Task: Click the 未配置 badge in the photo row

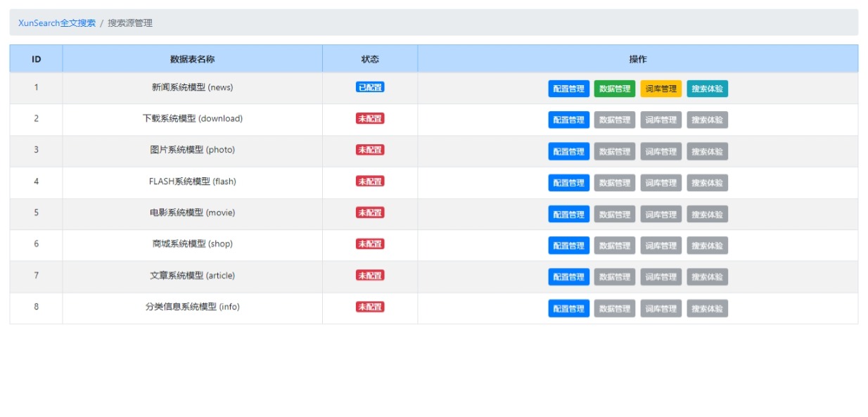Action: (x=370, y=150)
